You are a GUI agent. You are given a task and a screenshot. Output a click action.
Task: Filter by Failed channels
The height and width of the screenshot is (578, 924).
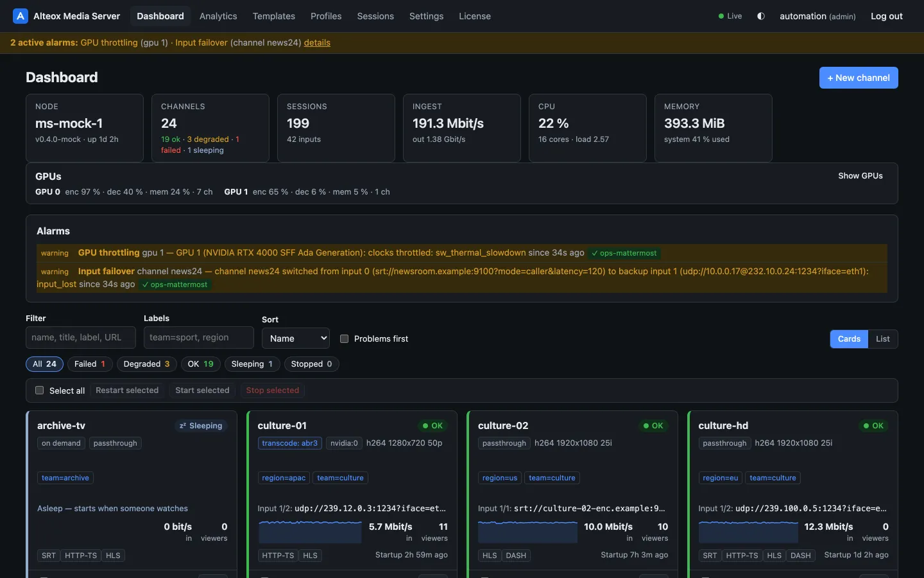click(x=90, y=364)
